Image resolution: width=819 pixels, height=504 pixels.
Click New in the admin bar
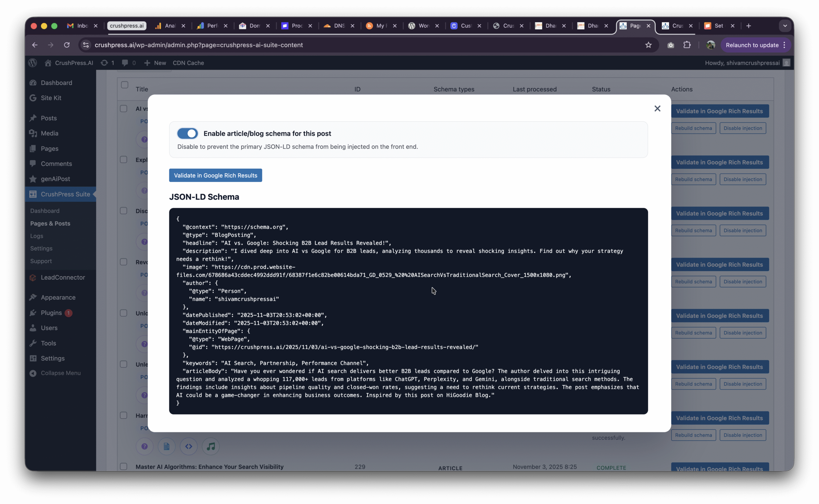[155, 63]
